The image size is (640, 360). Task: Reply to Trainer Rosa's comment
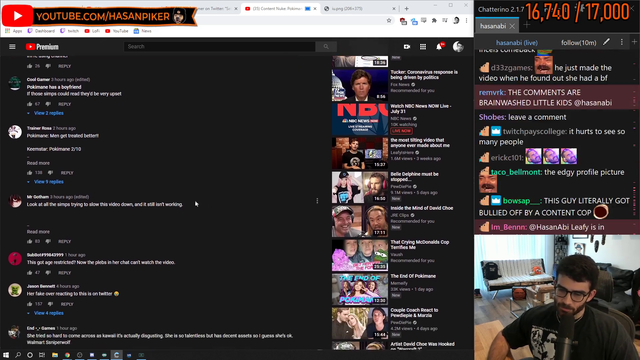point(67,173)
